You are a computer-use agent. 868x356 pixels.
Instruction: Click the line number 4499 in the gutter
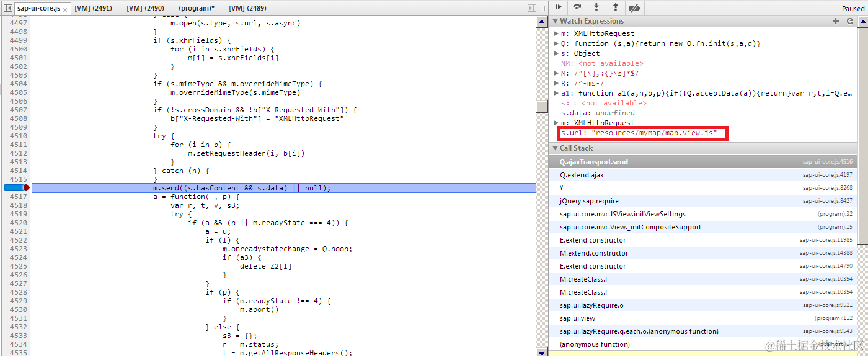[18, 40]
